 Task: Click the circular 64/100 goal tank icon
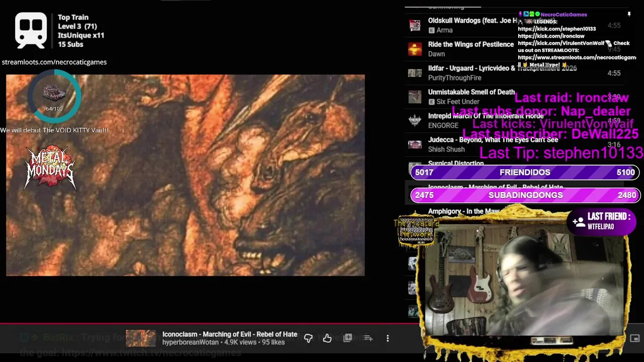click(x=54, y=97)
